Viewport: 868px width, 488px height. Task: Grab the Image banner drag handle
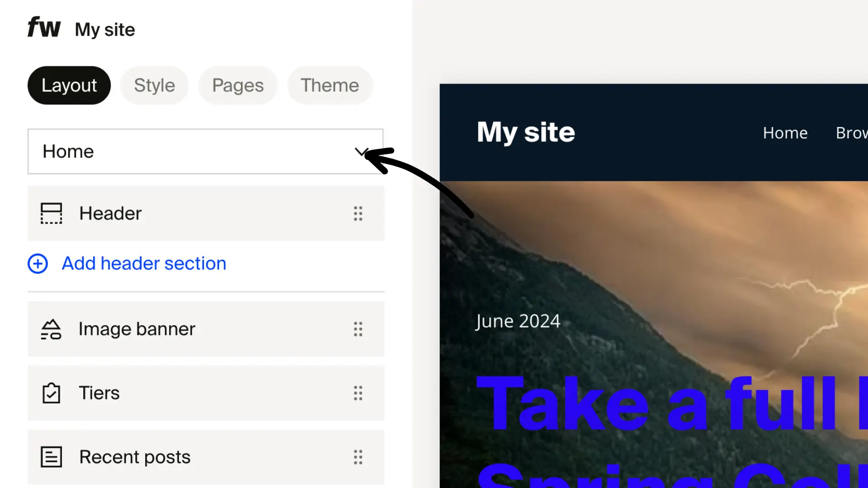tap(358, 329)
